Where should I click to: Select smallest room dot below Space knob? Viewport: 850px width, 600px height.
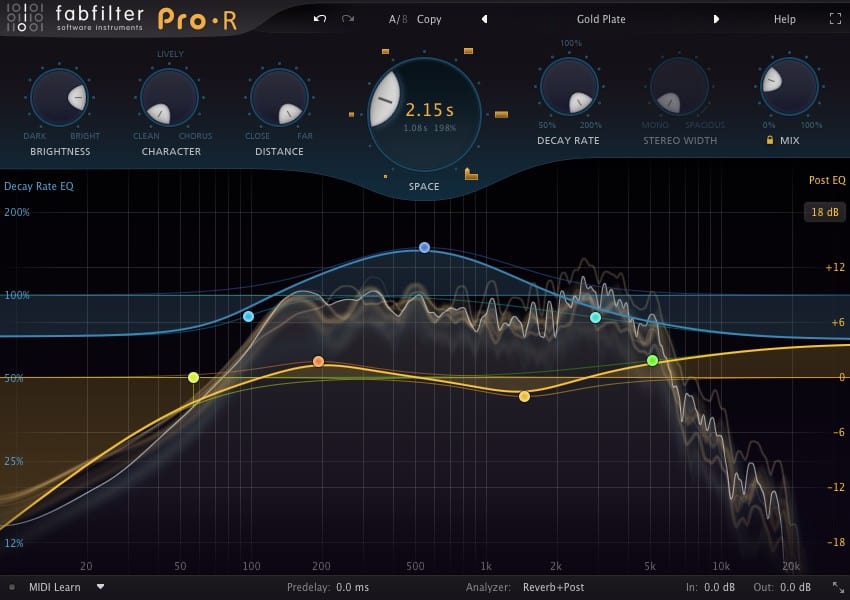tap(385, 176)
